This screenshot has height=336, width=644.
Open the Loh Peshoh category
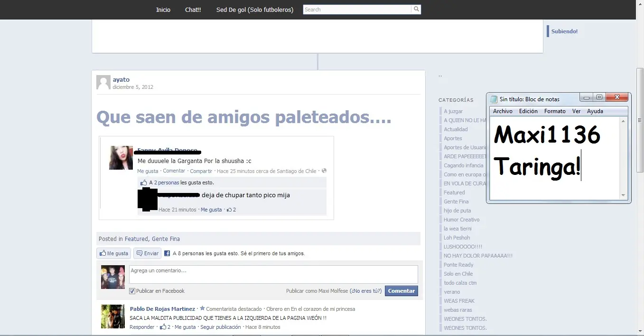[x=457, y=238]
